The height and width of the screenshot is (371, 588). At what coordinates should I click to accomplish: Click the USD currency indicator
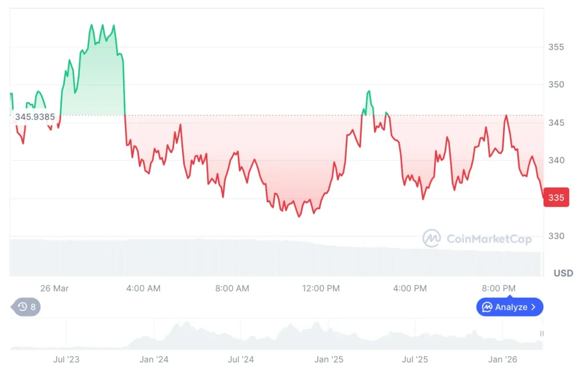click(563, 273)
